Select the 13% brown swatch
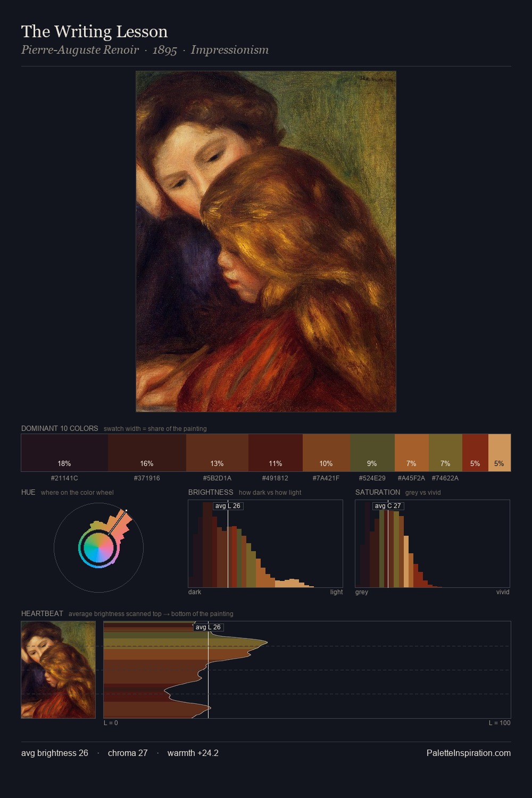This screenshot has height=798, width=532. point(217,453)
